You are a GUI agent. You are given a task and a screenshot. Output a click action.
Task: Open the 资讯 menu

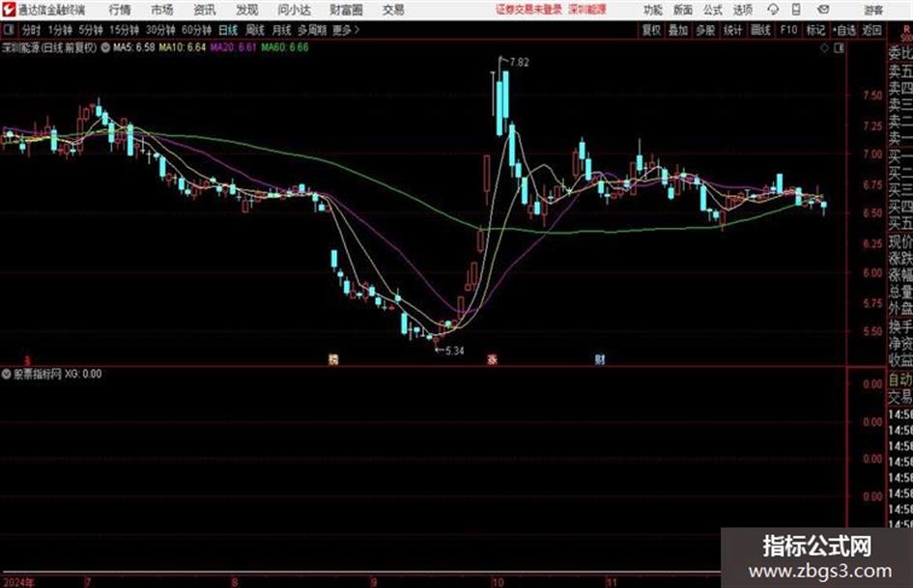click(205, 10)
